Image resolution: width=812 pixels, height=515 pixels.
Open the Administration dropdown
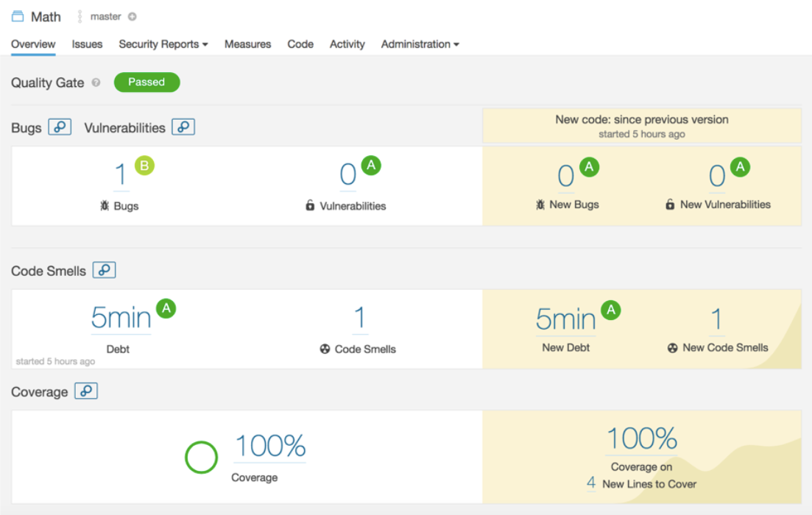(x=420, y=44)
